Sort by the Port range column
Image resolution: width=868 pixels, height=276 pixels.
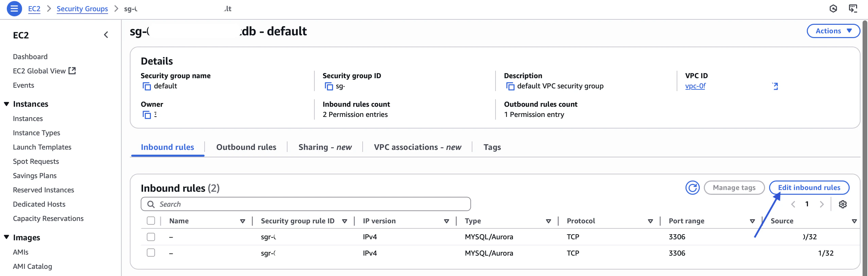(x=752, y=221)
